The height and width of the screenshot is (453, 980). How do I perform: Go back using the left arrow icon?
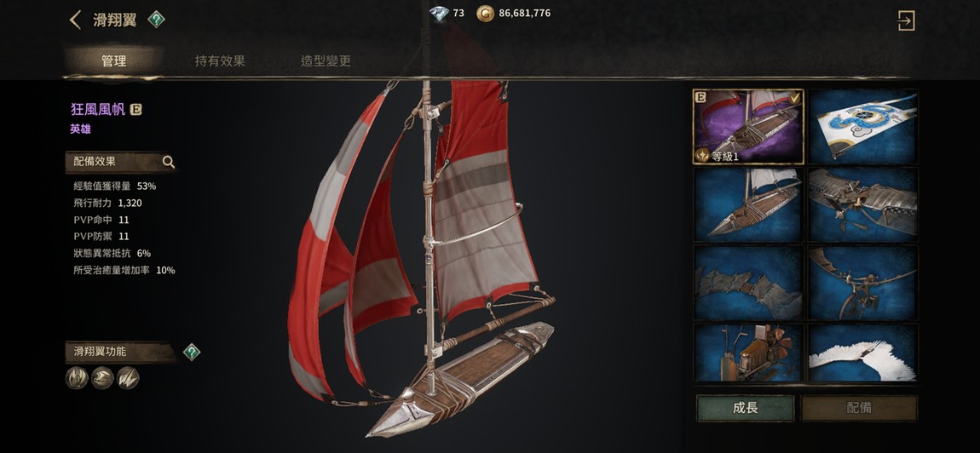point(75,20)
